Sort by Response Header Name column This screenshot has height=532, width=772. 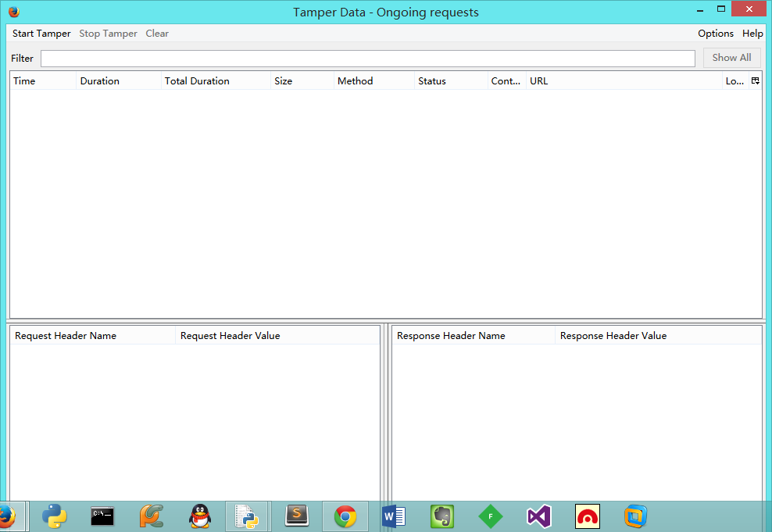click(x=474, y=336)
